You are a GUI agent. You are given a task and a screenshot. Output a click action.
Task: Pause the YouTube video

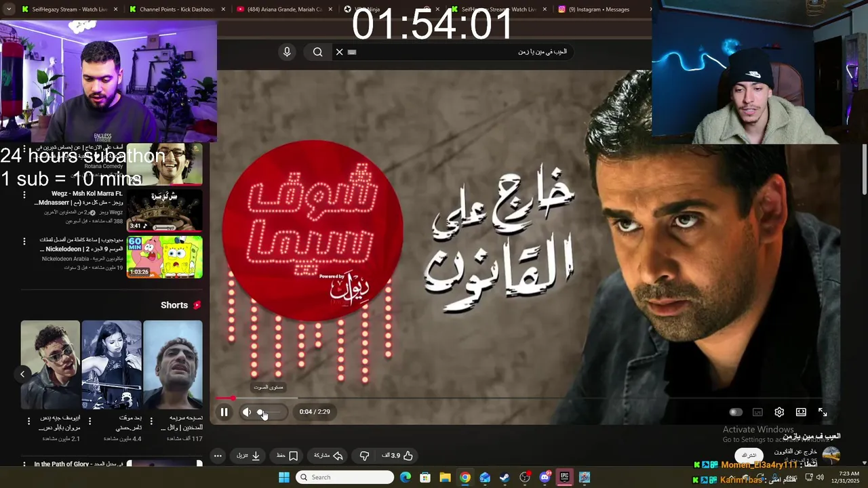(224, 412)
